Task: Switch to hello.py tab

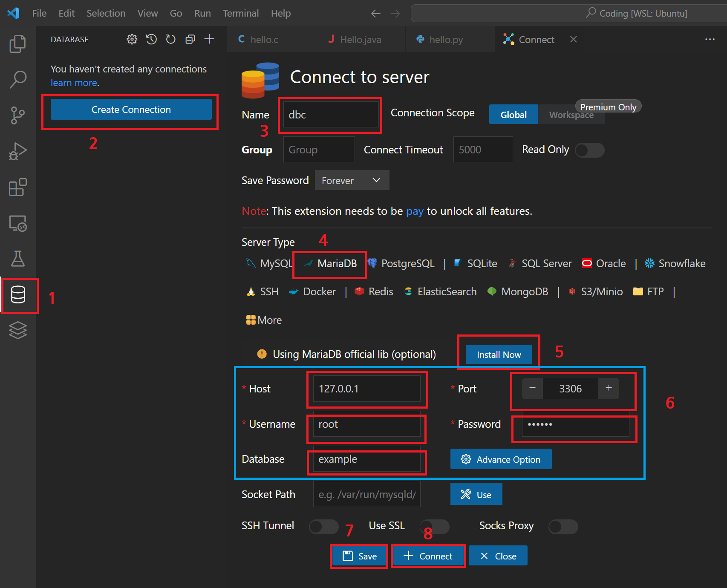Action: pyautogui.click(x=450, y=39)
